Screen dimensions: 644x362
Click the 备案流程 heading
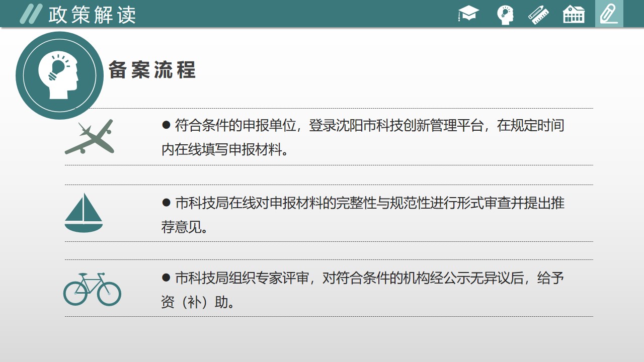[x=152, y=70]
